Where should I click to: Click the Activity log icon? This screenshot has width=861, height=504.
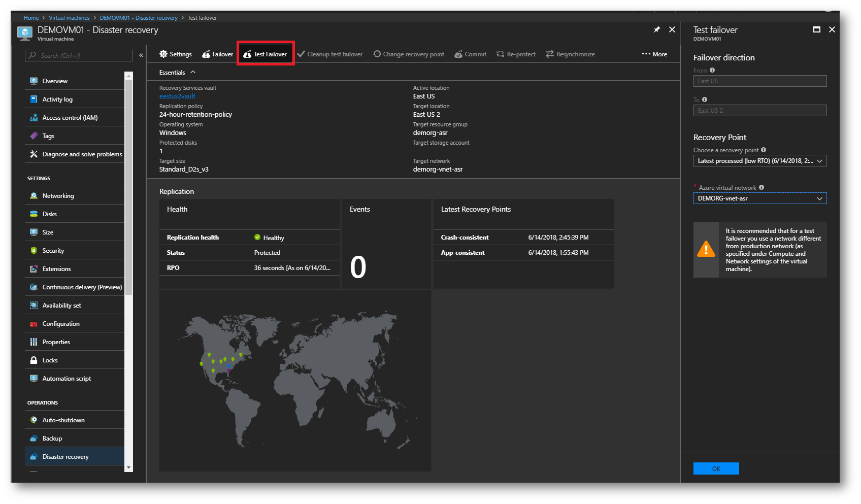click(x=34, y=99)
